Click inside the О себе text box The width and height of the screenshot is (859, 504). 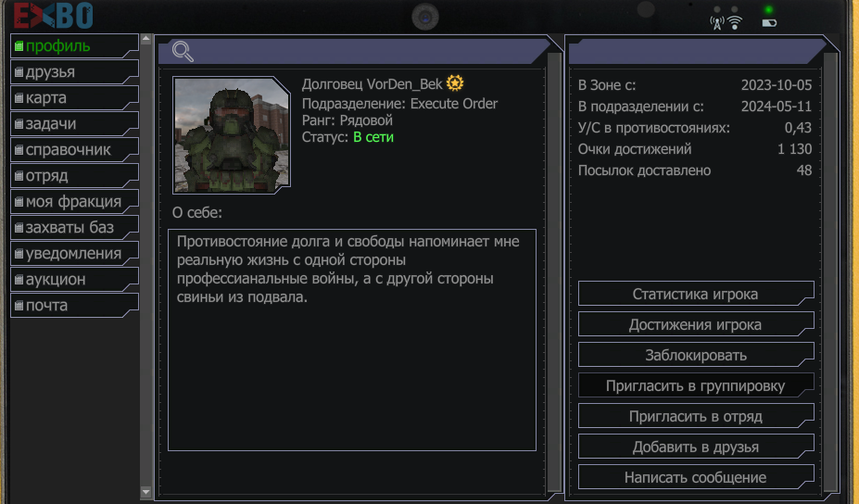coord(352,340)
